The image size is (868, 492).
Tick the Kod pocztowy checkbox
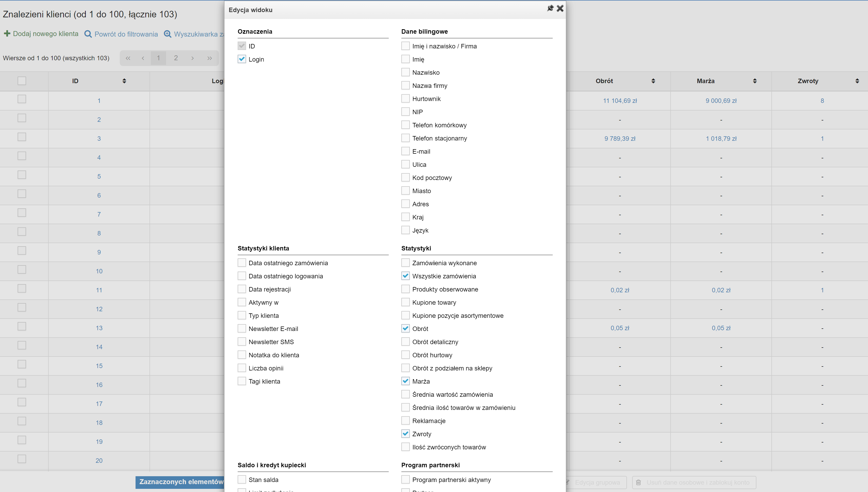pyautogui.click(x=405, y=177)
